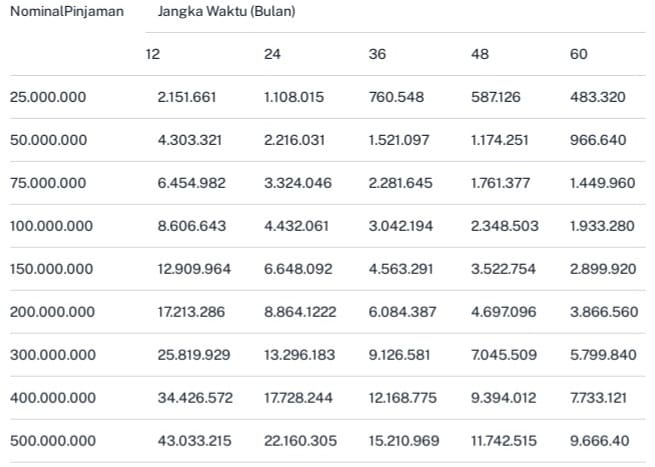Viewport: 655px width, 467px height.
Task: Select the 24 month column header
Action: pyautogui.click(x=272, y=54)
